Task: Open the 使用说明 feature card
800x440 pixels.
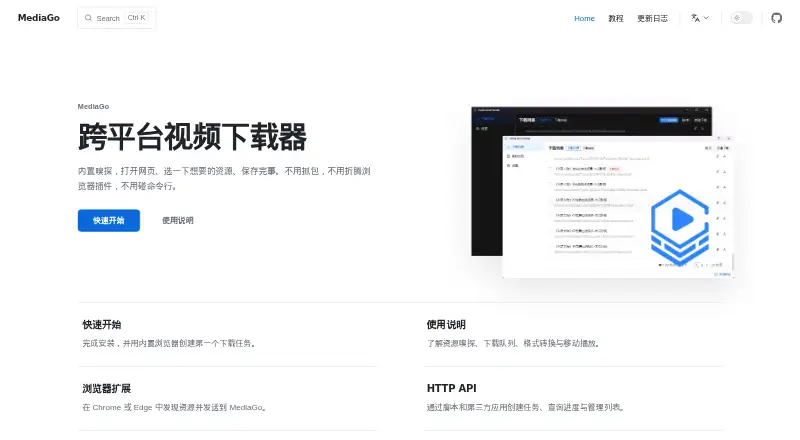Action: 574,334
